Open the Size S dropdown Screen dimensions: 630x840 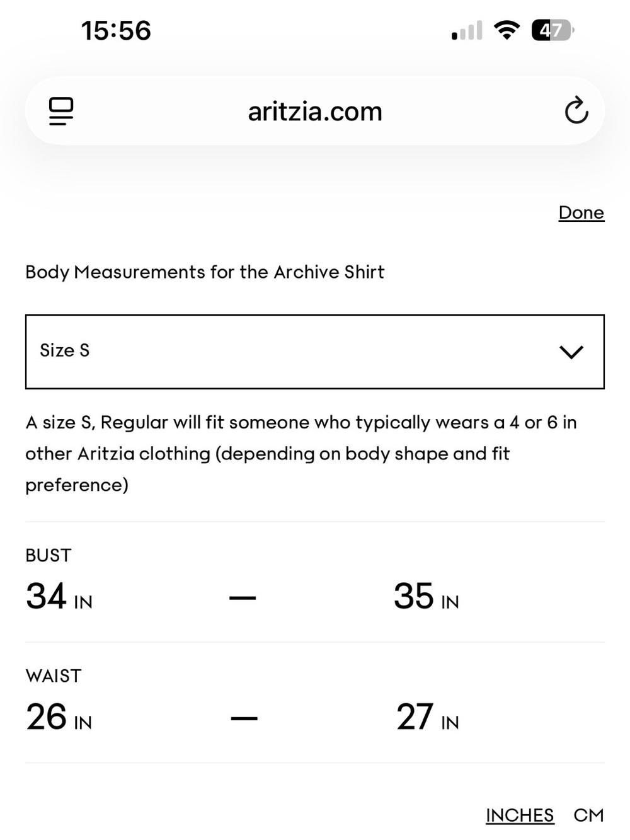(315, 352)
